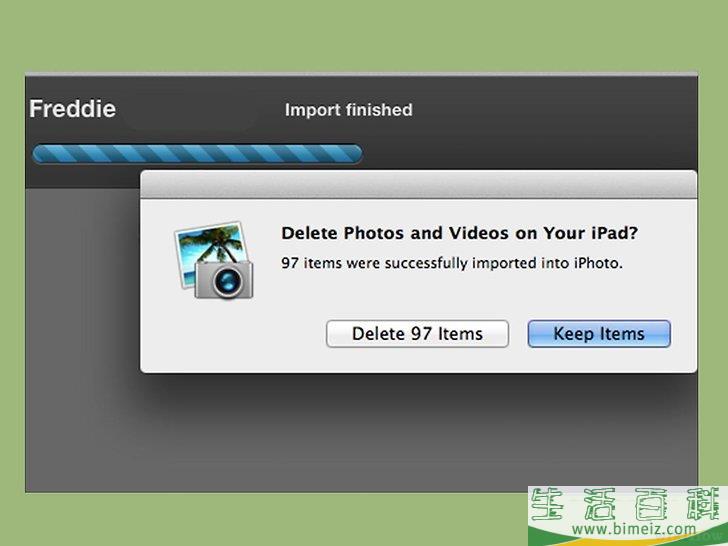Click the 97 items successfully imported message
The image size is (728, 546).
[x=452, y=263]
